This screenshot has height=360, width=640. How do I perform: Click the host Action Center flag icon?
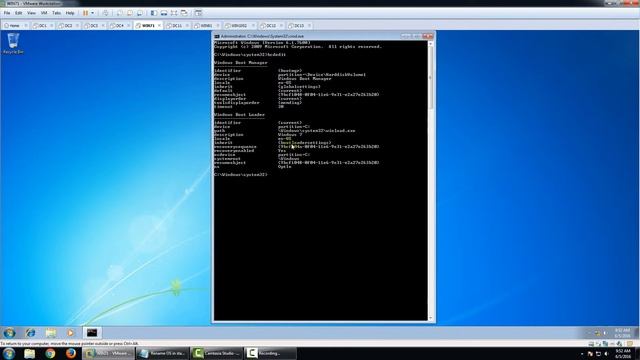point(590,354)
